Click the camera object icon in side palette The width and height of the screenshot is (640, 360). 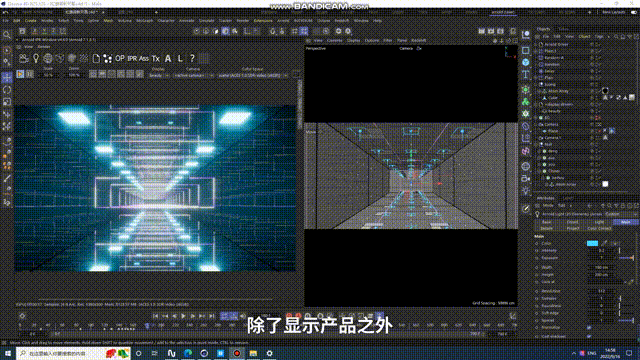click(526, 179)
